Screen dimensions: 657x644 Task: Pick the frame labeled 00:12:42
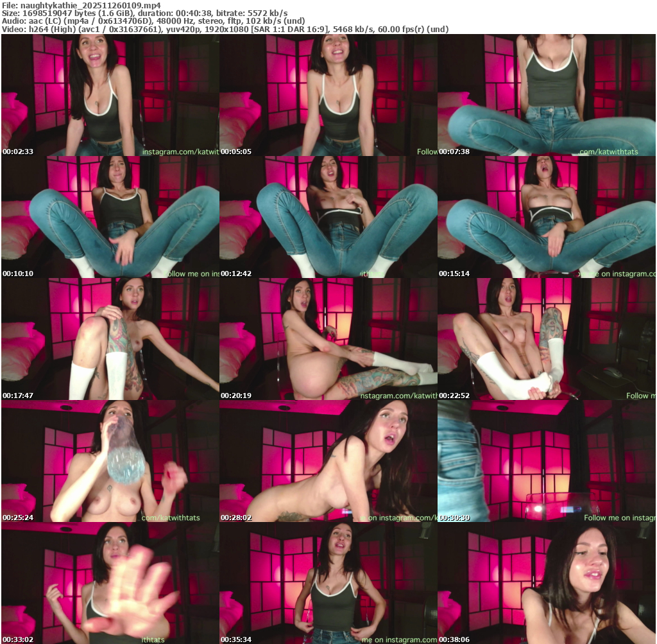[x=328, y=217]
